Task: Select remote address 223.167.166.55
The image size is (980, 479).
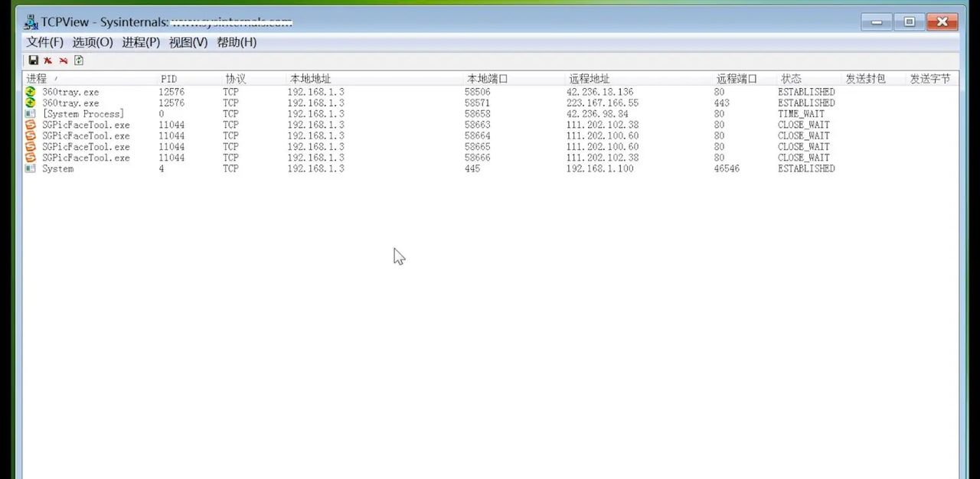Action: pyautogui.click(x=603, y=103)
